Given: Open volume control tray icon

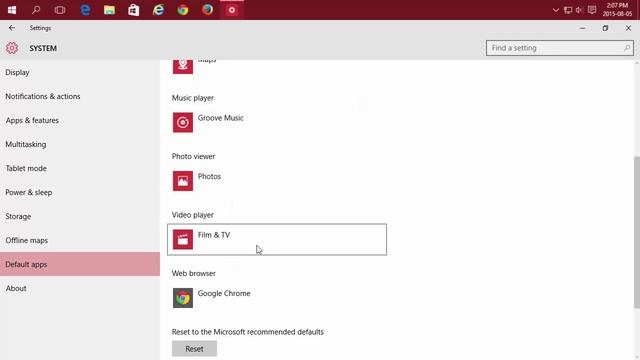Looking at the screenshot, I should 579,10.
